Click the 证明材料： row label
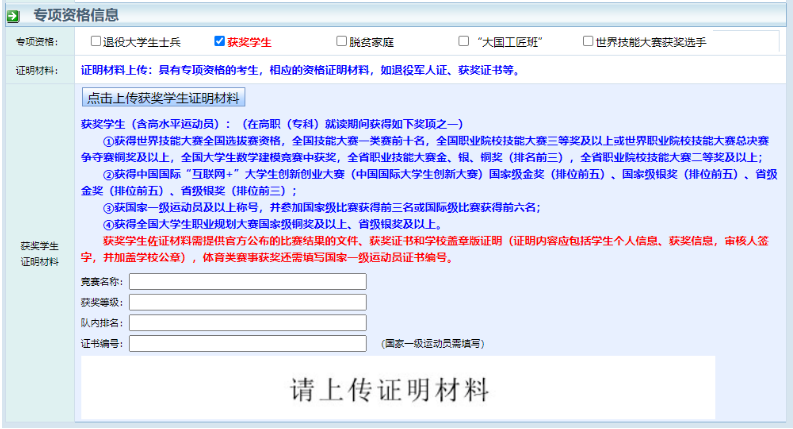Screen dimensions: 793x429 [x=37, y=71]
